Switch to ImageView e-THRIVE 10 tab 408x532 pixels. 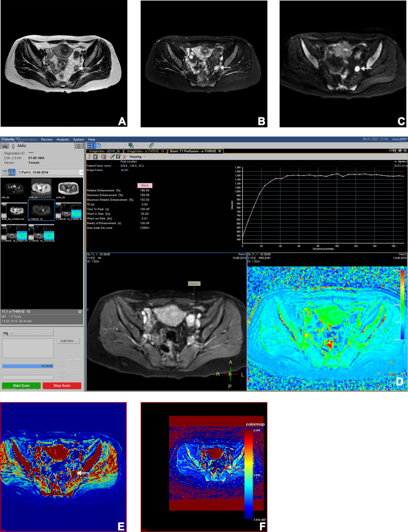[145, 151]
